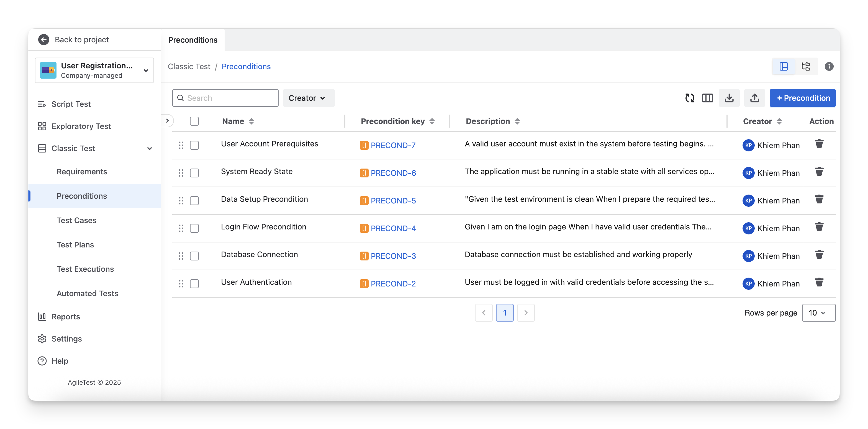Viewport: 868px width, 429px height.
Task: Click the info icon at top right
Action: pos(829,66)
